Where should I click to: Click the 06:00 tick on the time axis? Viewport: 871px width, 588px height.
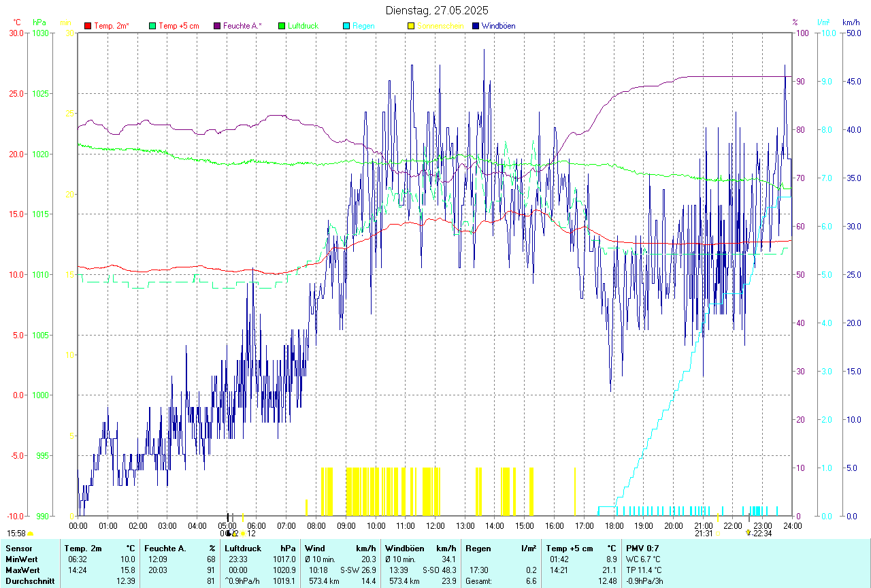tap(257, 525)
